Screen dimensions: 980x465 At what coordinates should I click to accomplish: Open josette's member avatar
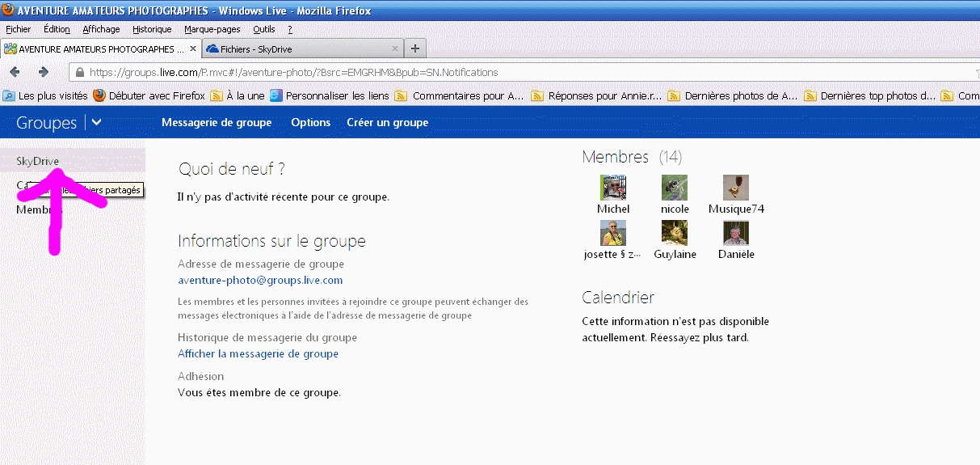point(613,233)
